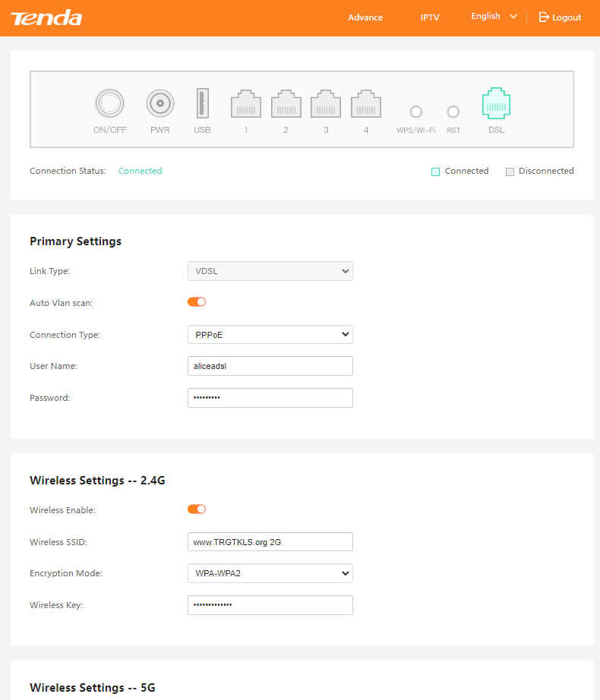Open the English language selector
This screenshot has width=600, height=700.
pos(493,17)
